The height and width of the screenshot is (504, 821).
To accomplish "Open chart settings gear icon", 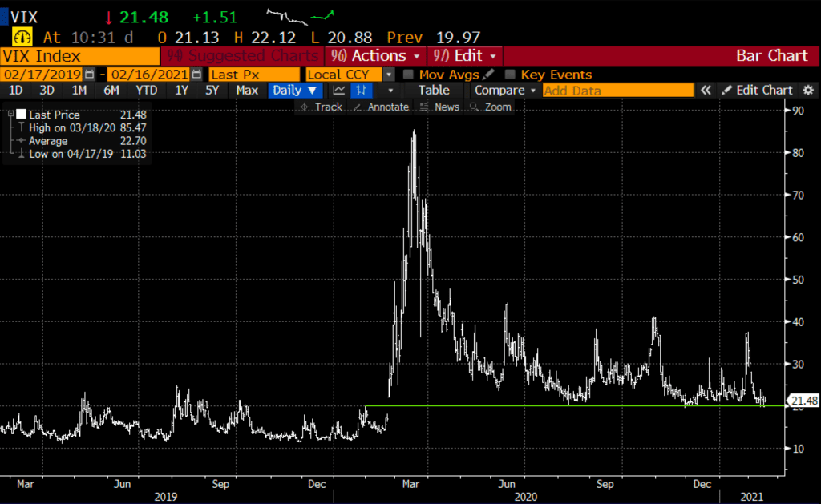I will pos(808,91).
